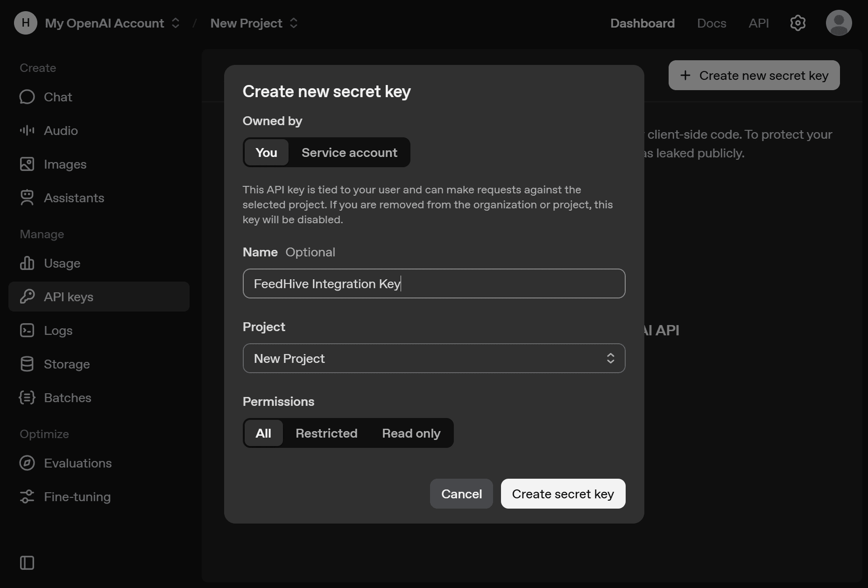Viewport: 868px width, 588px height.
Task: Click the Assistants robot icon
Action: click(27, 198)
